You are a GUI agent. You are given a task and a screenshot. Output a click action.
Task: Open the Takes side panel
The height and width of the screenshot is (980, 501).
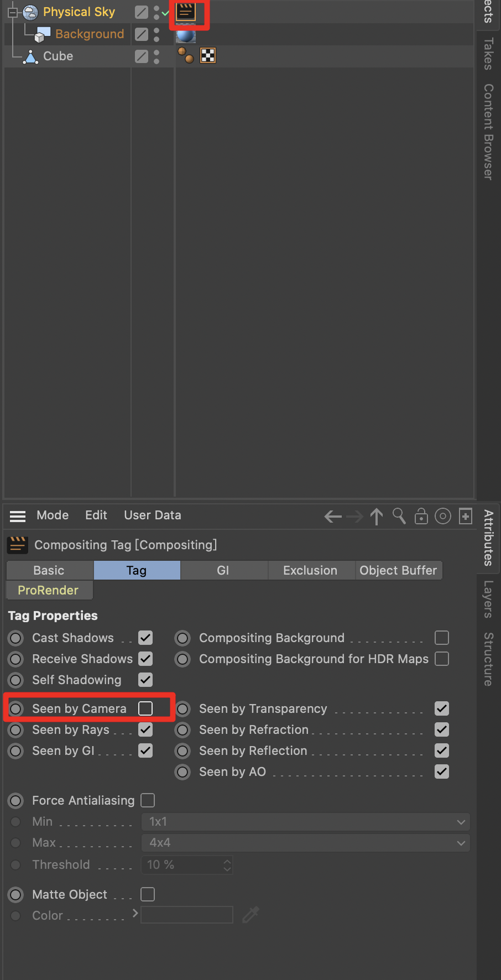click(488, 54)
